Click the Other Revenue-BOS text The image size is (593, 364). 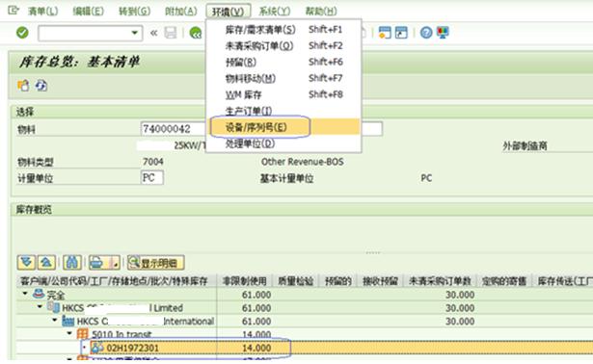[x=302, y=162]
